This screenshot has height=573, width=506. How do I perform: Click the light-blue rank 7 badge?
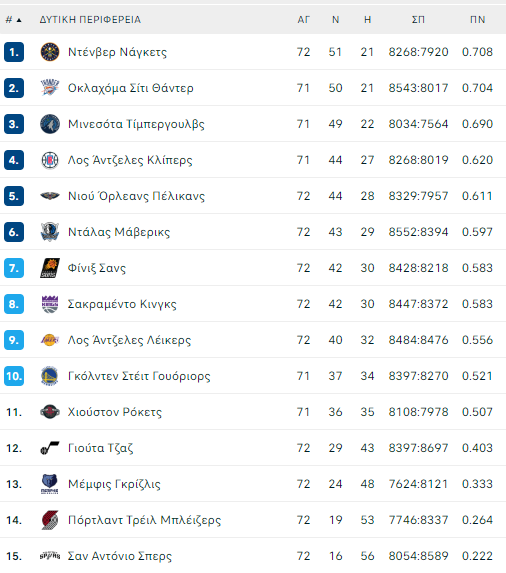[x=14, y=268]
